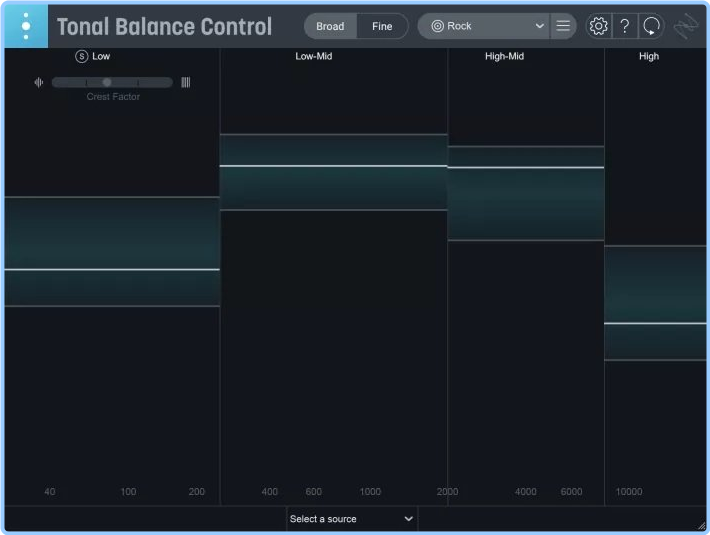
Task: Click the 6000 frequency axis label
Action: (x=571, y=492)
